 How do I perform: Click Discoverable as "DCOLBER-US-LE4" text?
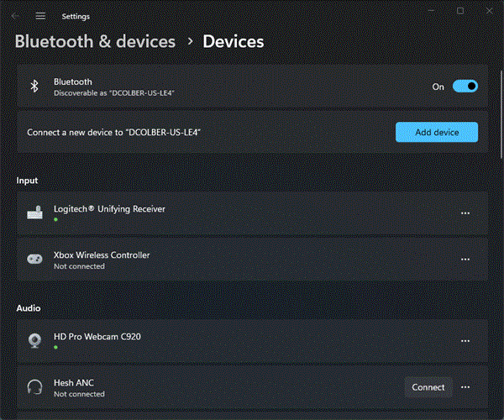pos(113,93)
